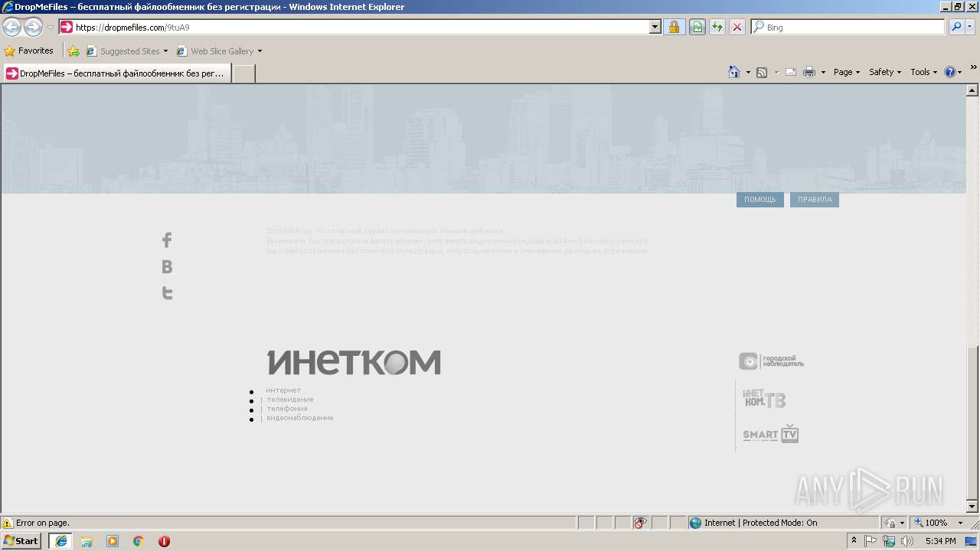This screenshot has height=551, width=980.
Task: Open the recent pages dropdown arrow
Action: 50,28
